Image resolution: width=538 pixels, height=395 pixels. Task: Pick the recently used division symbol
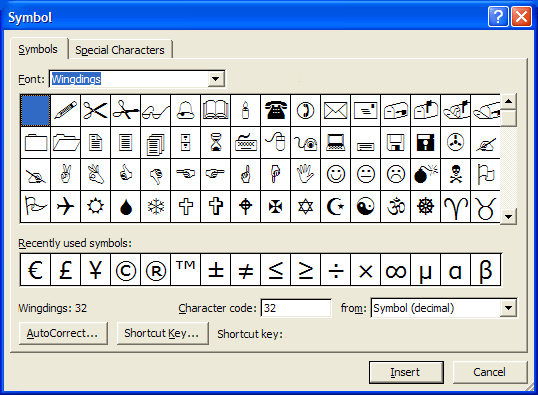click(x=336, y=270)
